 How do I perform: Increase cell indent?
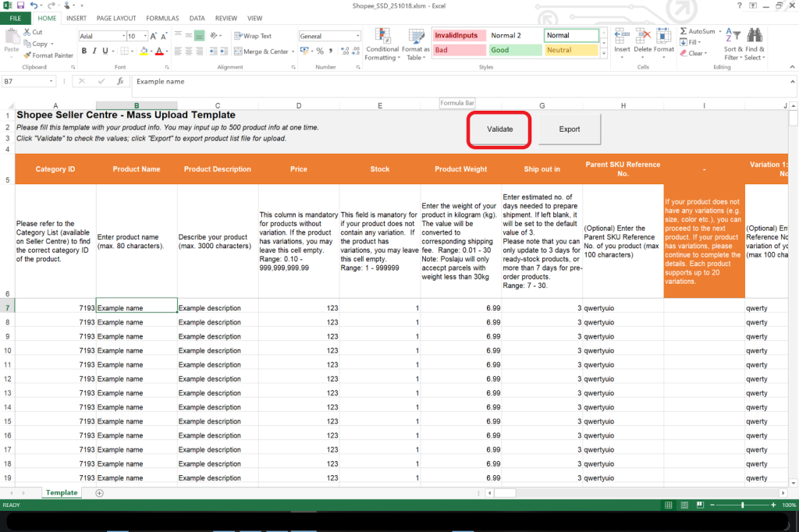click(224, 51)
